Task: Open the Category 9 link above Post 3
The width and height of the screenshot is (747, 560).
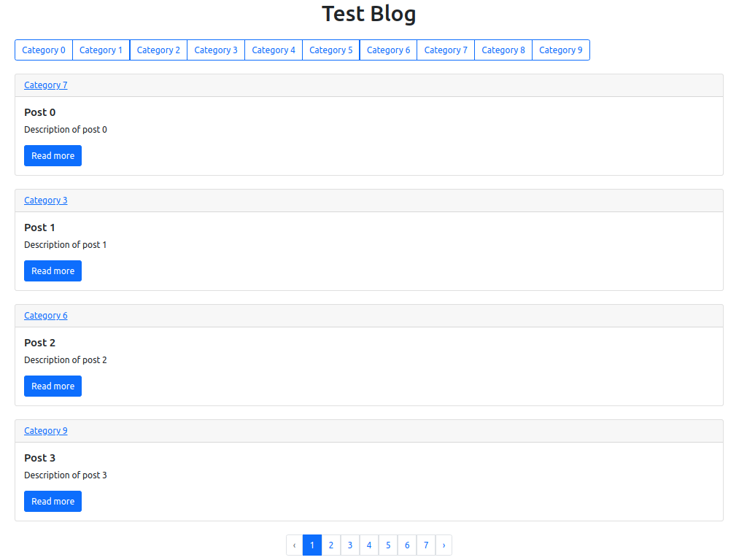Action: click(45, 430)
